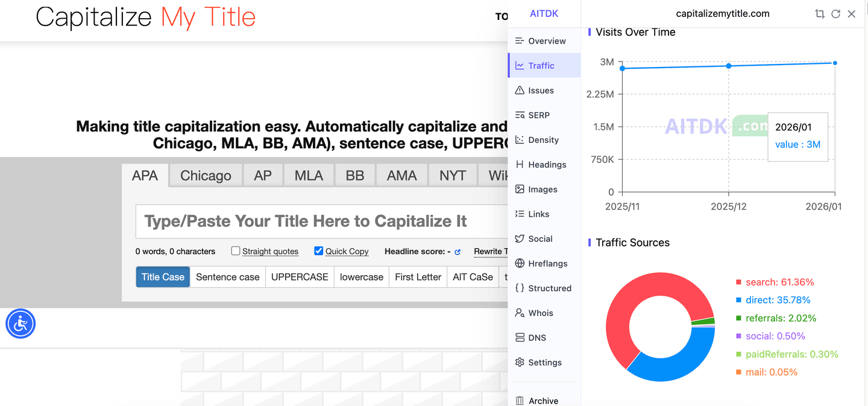
Task: Uncheck the Quick Copy checkbox
Action: click(x=319, y=251)
